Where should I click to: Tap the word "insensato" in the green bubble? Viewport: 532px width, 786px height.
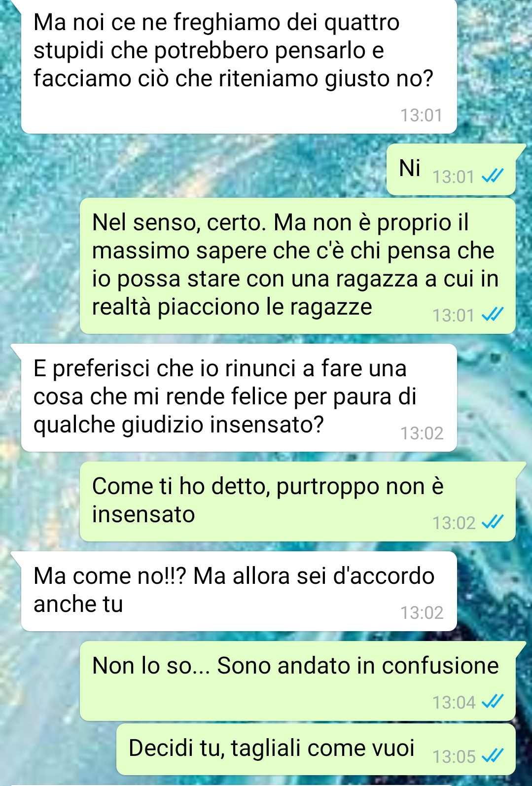pyautogui.click(x=143, y=514)
